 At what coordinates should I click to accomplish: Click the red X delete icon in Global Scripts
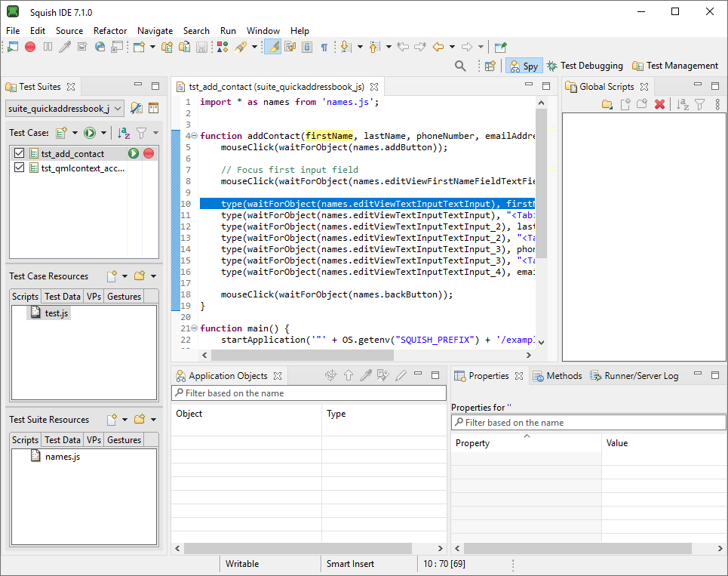tap(659, 105)
